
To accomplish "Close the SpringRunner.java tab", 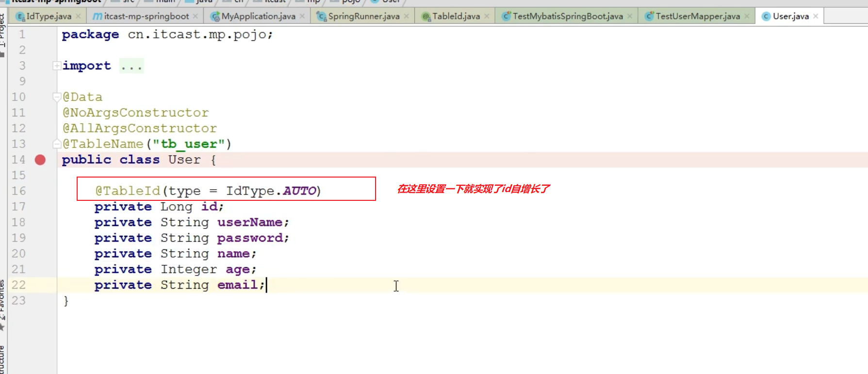I will point(406,16).
